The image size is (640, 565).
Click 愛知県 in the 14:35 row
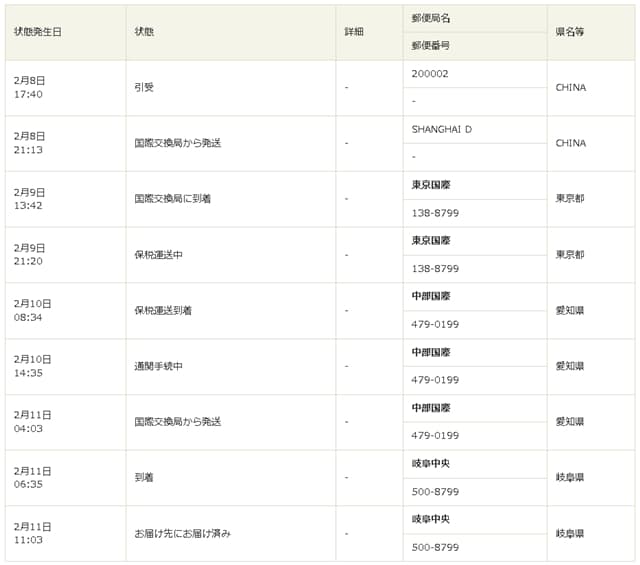tap(570, 366)
